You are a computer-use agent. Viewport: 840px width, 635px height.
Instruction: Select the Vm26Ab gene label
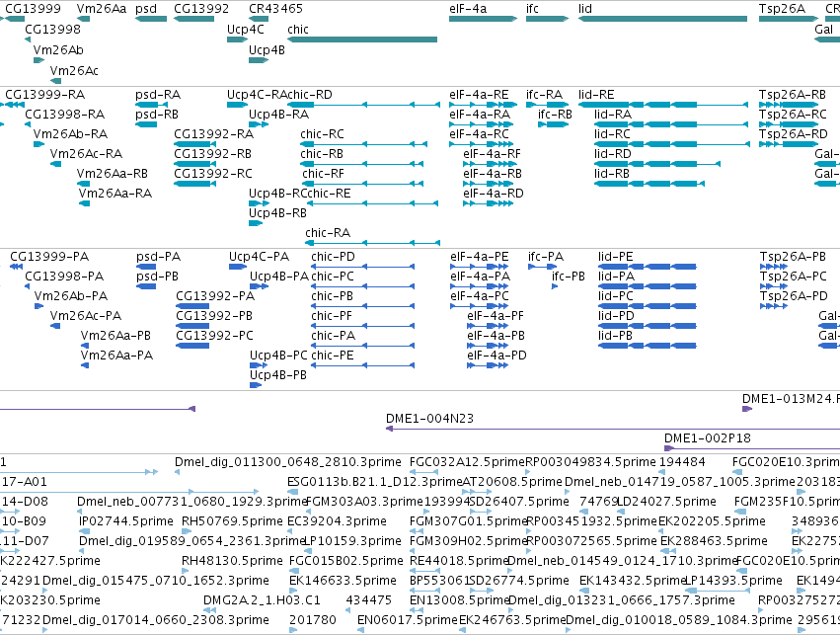[x=58, y=49]
